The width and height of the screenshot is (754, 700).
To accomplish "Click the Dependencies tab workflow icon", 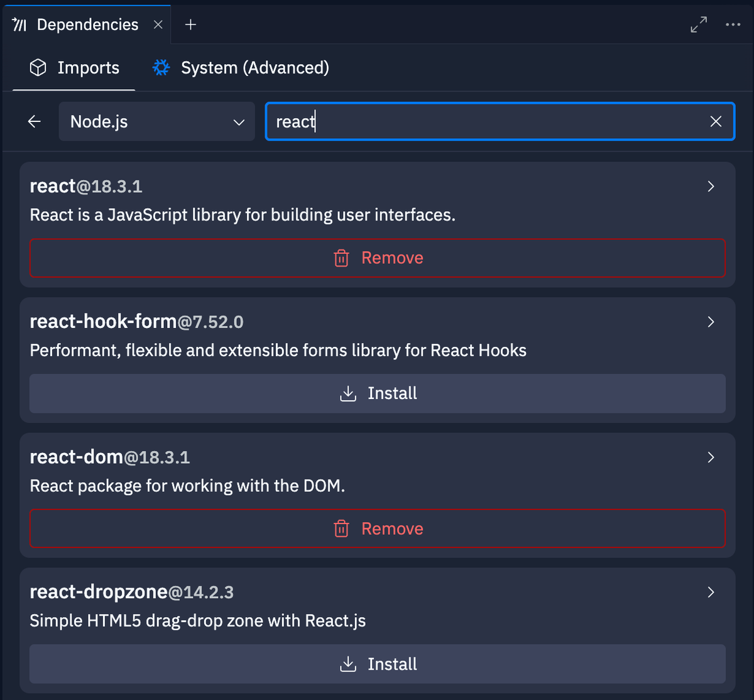I will tap(19, 24).
